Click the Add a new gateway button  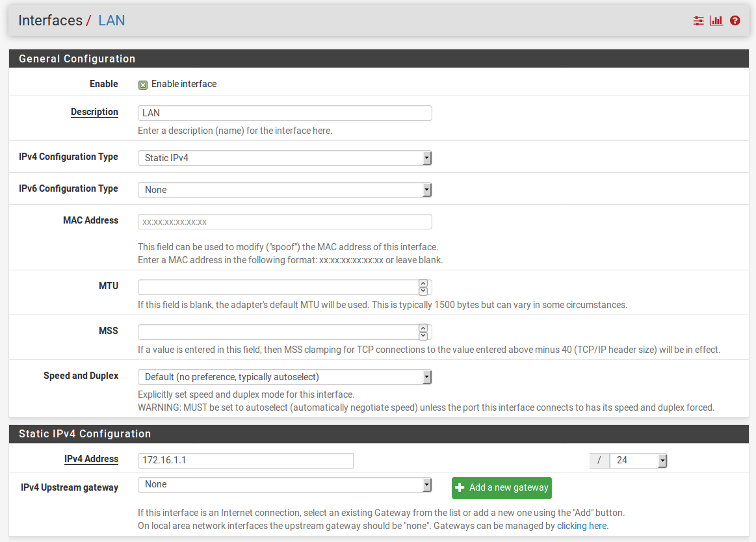point(501,487)
